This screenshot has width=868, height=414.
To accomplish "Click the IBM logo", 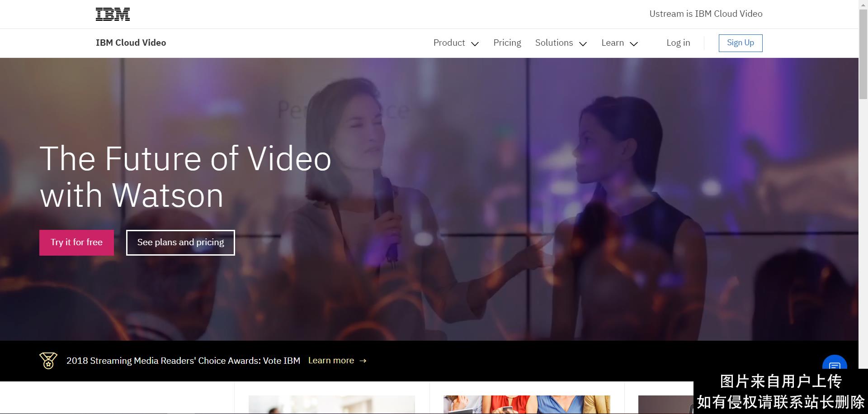I will tap(113, 14).
